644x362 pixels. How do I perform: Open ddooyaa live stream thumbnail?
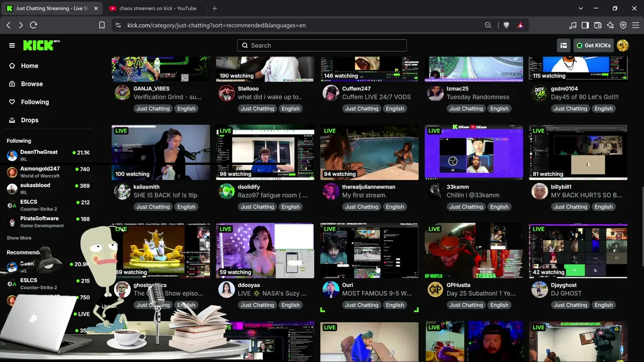coord(265,250)
